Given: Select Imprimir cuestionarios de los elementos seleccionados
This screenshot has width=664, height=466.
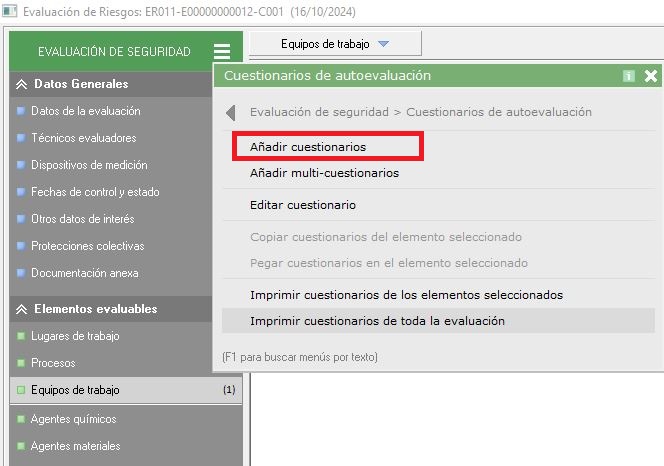Looking at the screenshot, I should pos(406,295).
